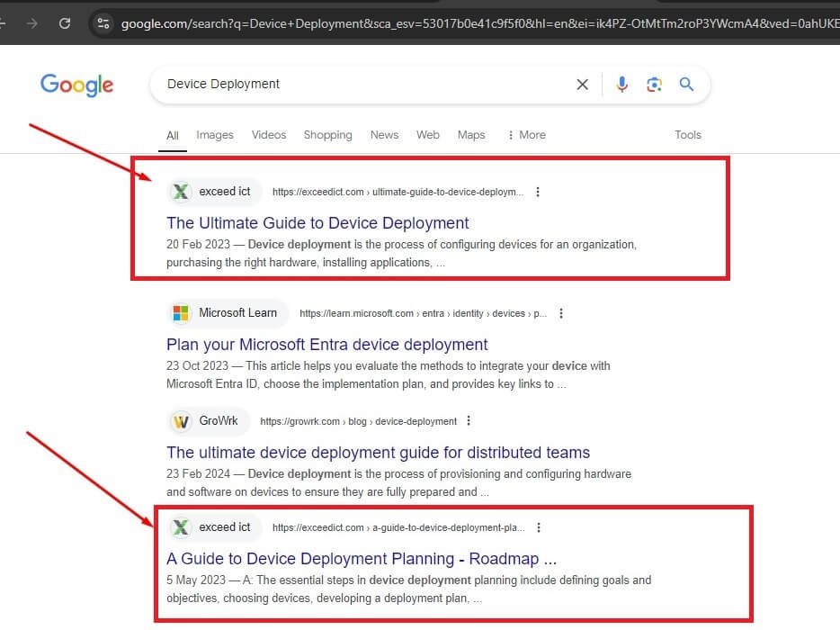Open Google Lens image search icon
Image resolution: width=840 pixels, height=630 pixels.
pyautogui.click(x=654, y=85)
